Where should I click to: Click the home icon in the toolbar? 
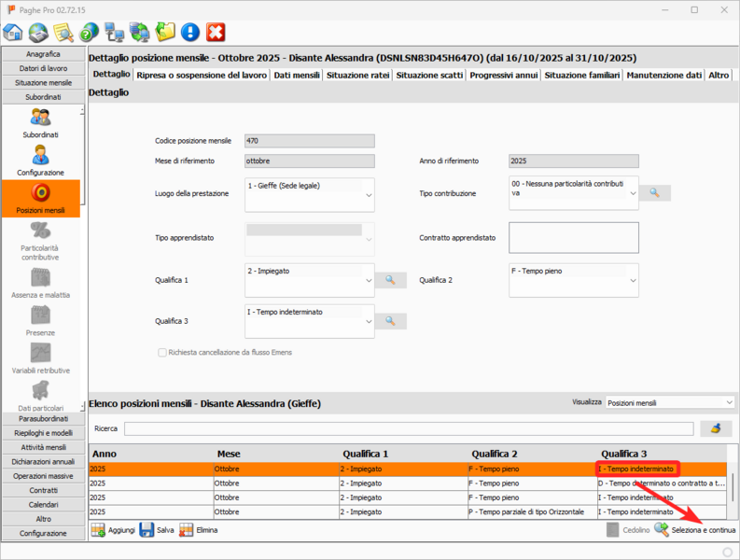click(13, 33)
